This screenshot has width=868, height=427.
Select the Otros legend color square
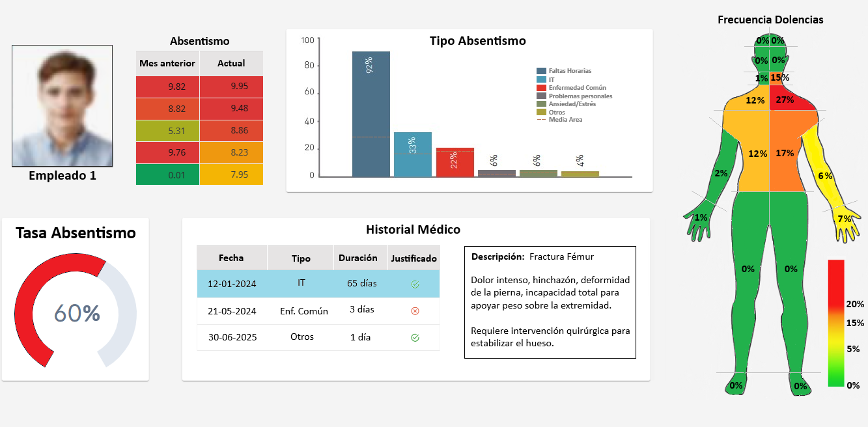tap(541, 112)
